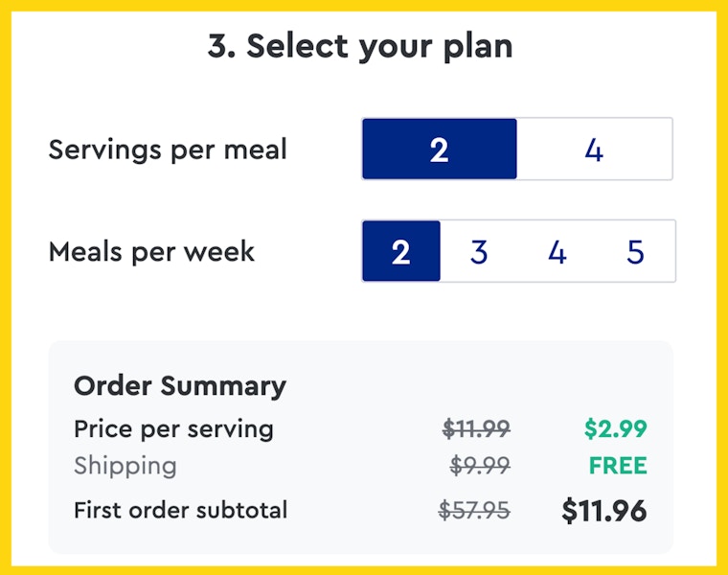Choose 4 servings per meal

tap(594, 149)
